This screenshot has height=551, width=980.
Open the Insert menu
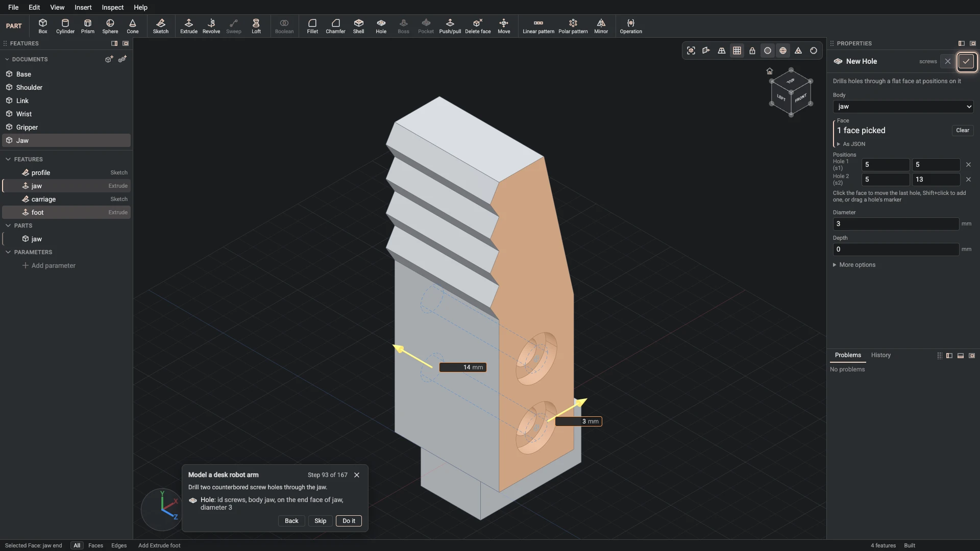click(83, 7)
